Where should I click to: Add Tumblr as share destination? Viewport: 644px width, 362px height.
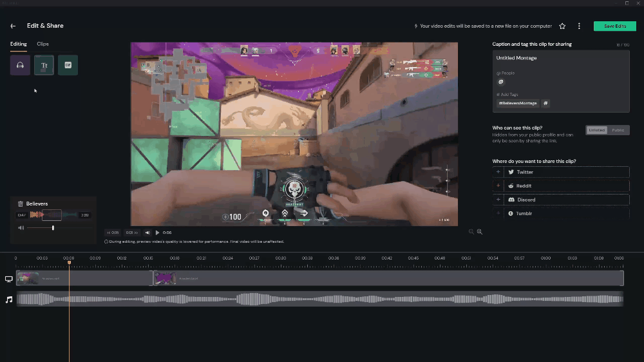pos(498,214)
